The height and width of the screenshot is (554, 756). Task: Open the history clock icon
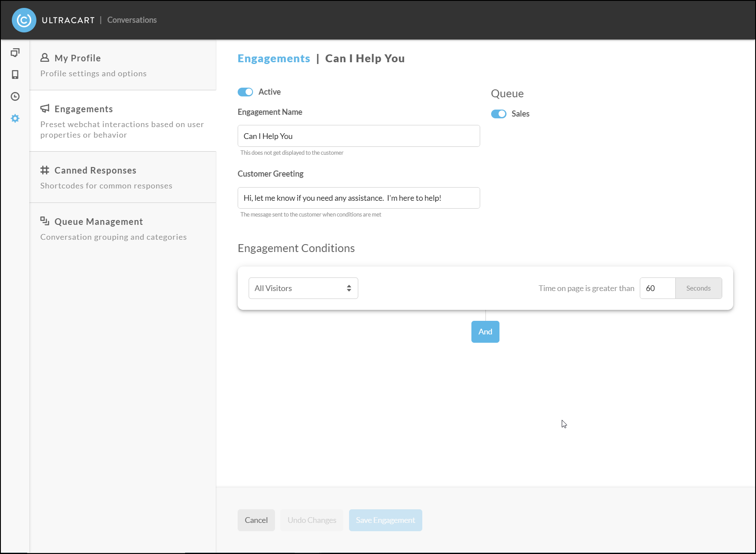click(15, 96)
